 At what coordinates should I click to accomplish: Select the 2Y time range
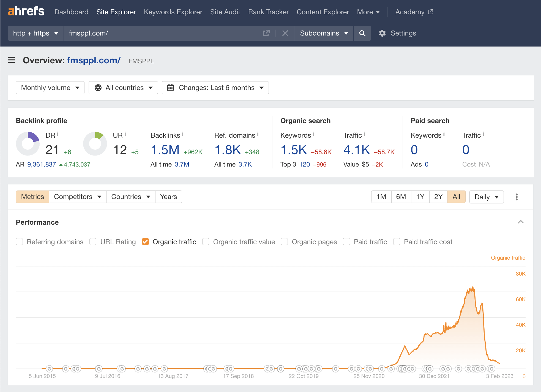[x=438, y=197]
